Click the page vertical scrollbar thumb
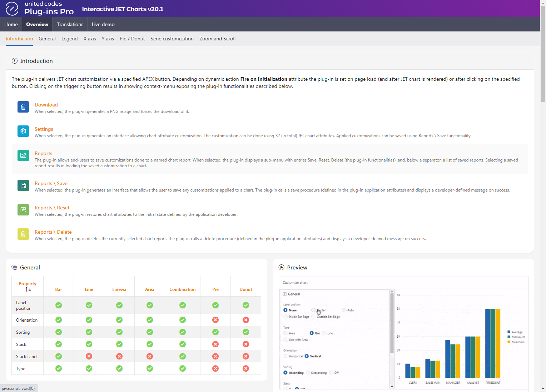The height and width of the screenshot is (392, 546). (543, 54)
